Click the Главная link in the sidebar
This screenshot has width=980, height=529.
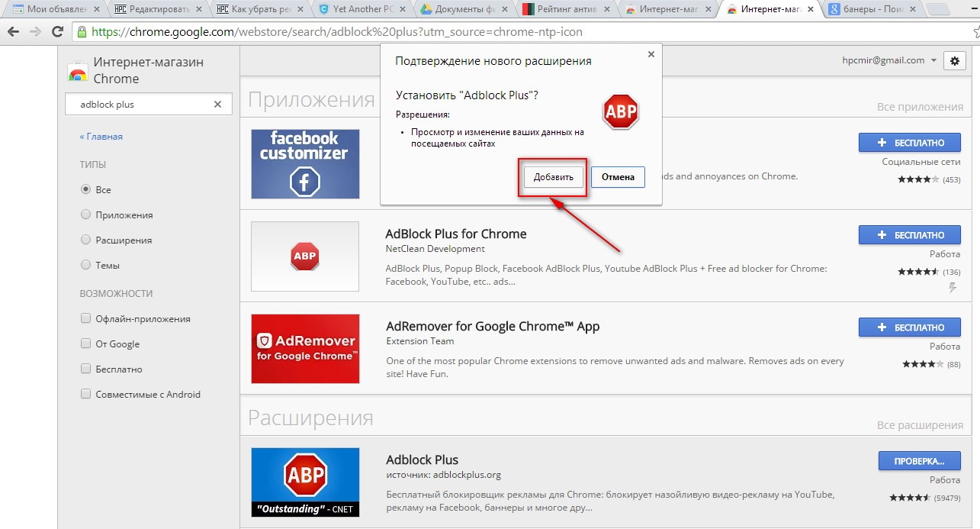coord(101,137)
